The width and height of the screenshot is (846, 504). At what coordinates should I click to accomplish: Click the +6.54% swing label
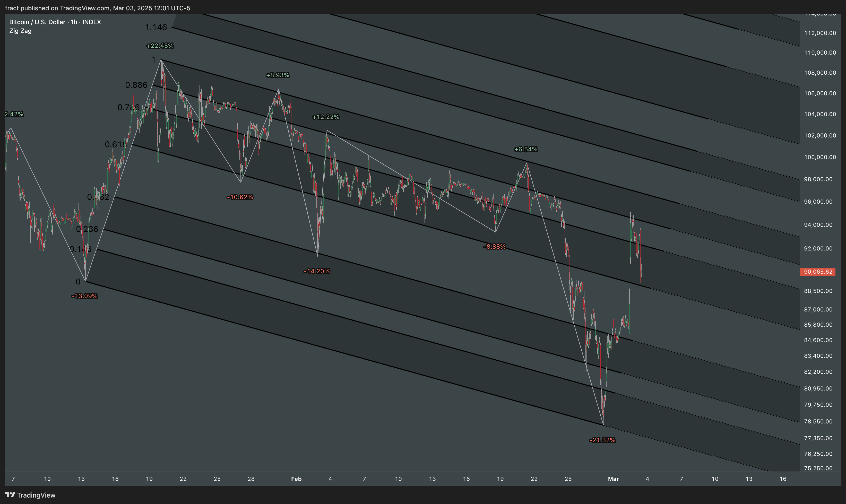[x=526, y=149]
